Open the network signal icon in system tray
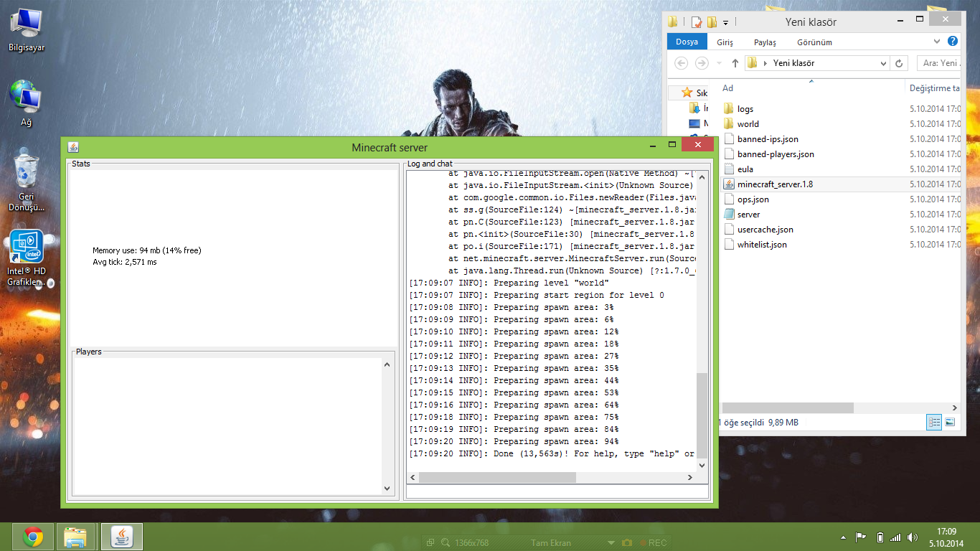The width and height of the screenshot is (980, 551). (x=895, y=537)
